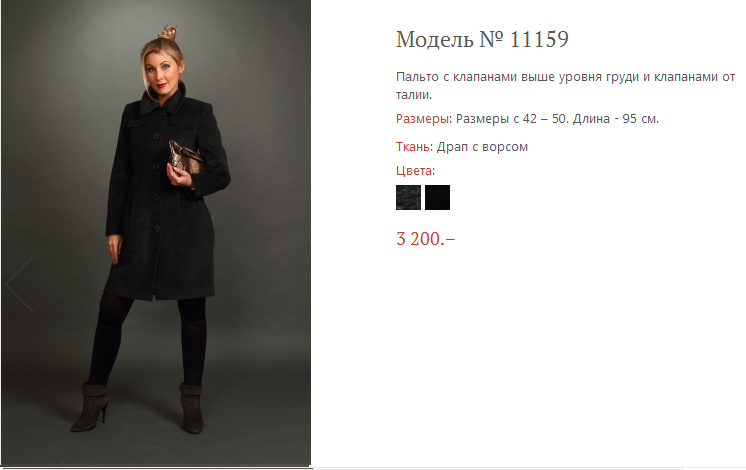This screenshot has height=470, width=746.
Task: Click the word талии in the description
Action: coord(413,95)
